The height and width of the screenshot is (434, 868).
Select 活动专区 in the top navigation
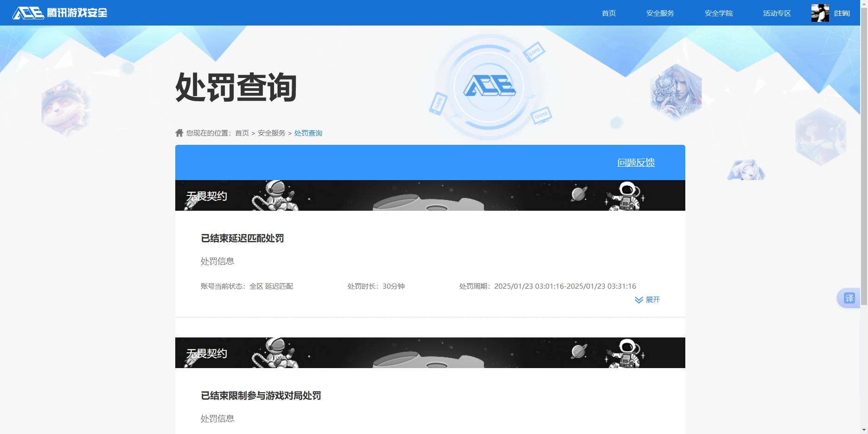tap(777, 13)
